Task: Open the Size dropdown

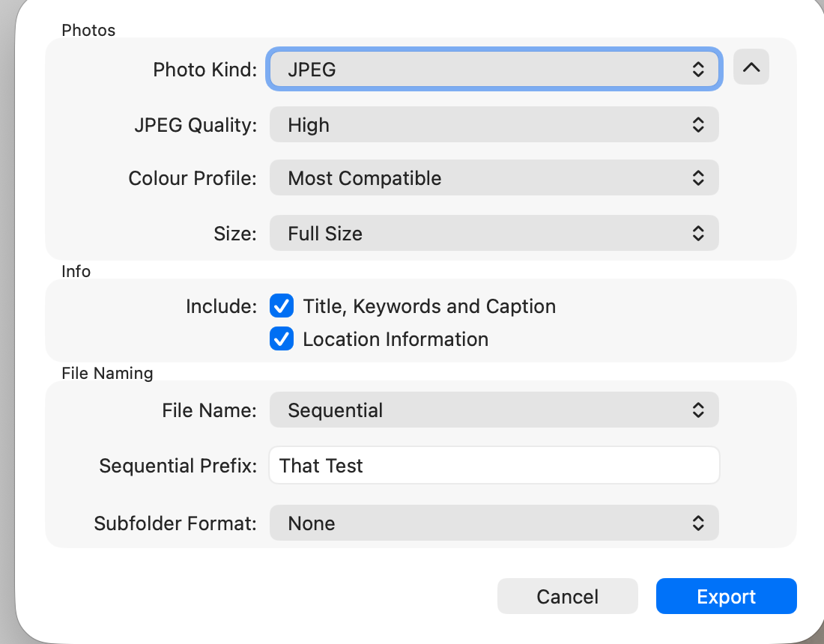Action: pyautogui.click(x=479, y=234)
